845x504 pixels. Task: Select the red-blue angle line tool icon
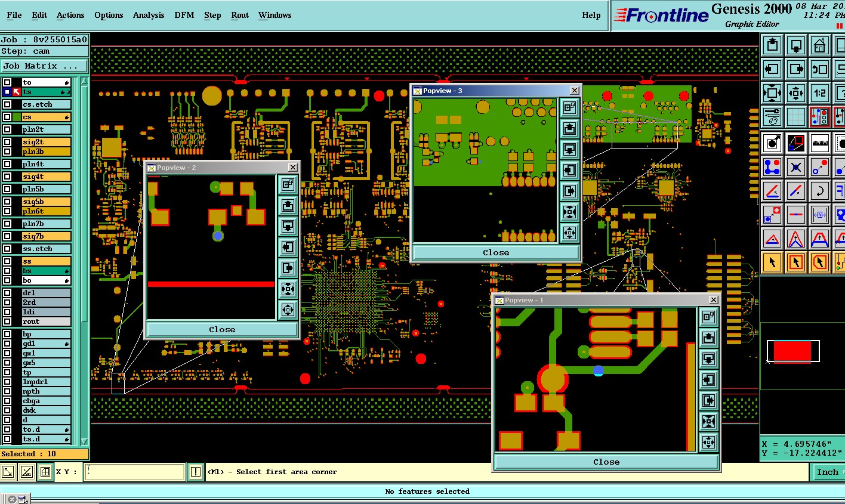point(772,191)
